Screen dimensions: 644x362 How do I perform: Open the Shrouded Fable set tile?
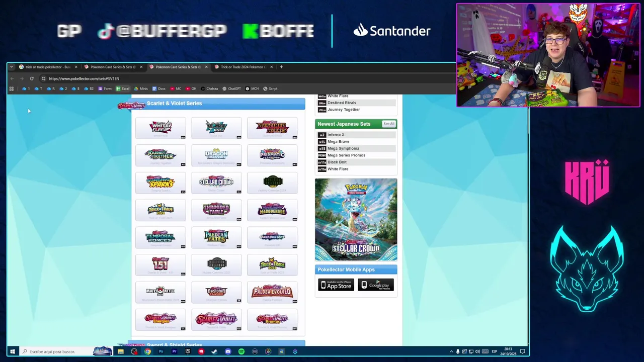(x=216, y=210)
